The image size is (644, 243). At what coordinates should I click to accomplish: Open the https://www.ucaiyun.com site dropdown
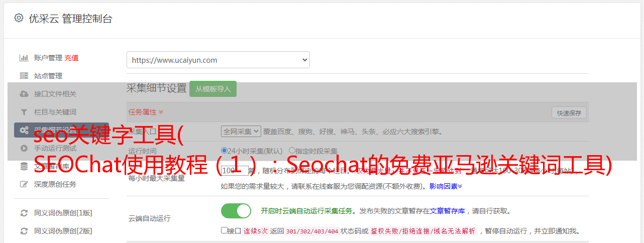pyautogui.click(x=218, y=60)
